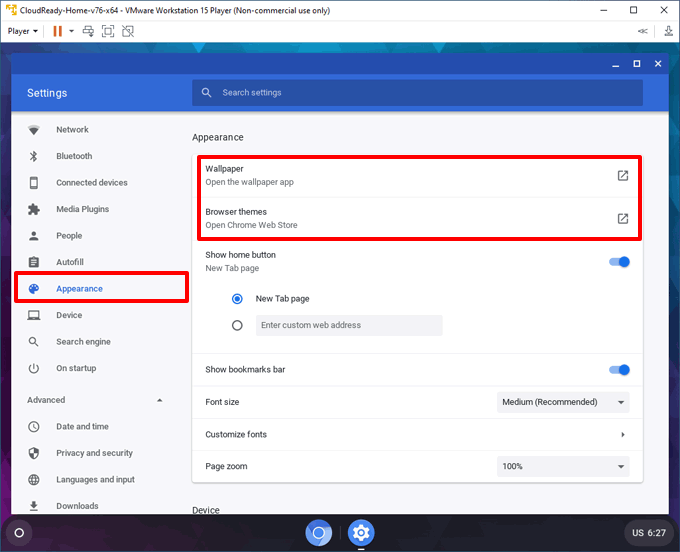Click the Network wifi icon in sidebar
680x552 pixels.
tap(34, 130)
